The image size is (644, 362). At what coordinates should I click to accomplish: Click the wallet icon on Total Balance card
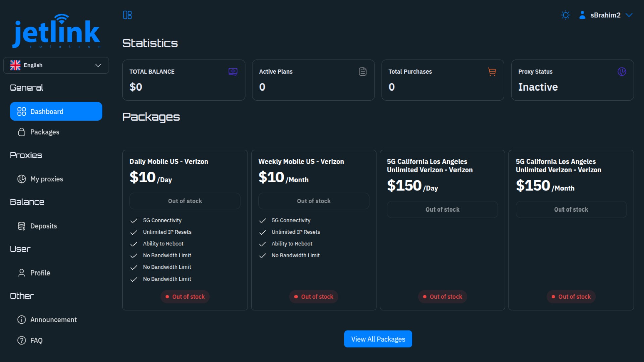tap(233, 71)
